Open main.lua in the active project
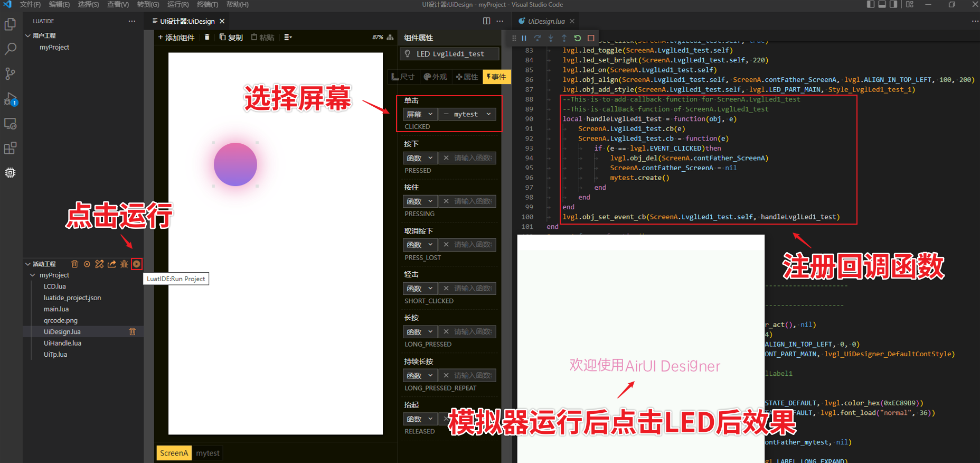Image resolution: width=980 pixels, height=463 pixels. click(56, 309)
